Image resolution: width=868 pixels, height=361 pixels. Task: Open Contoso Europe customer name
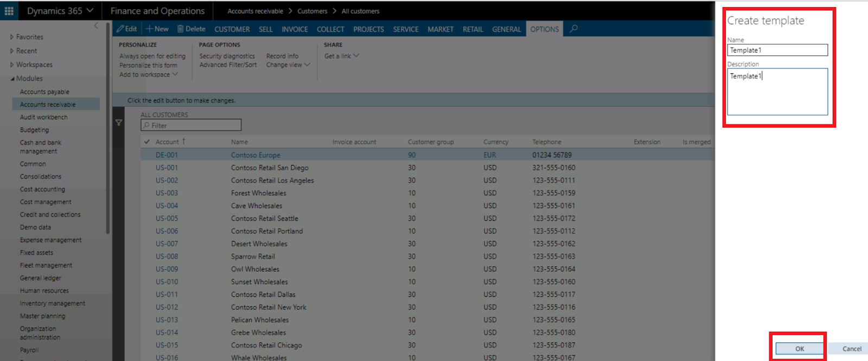(x=256, y=155)
